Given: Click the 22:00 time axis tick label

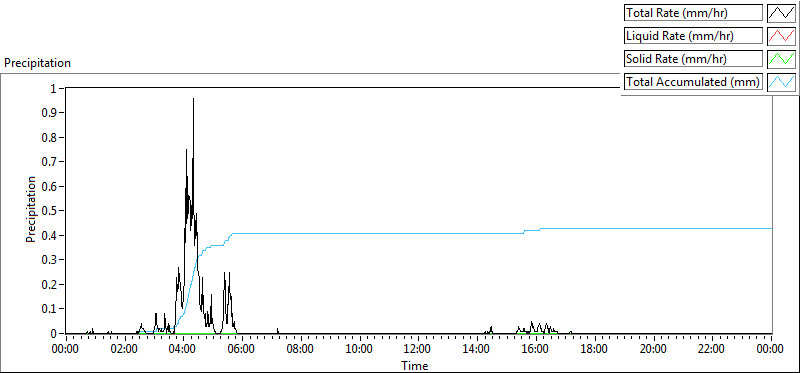Looking at the screenshot, I should tap(712, 350).
